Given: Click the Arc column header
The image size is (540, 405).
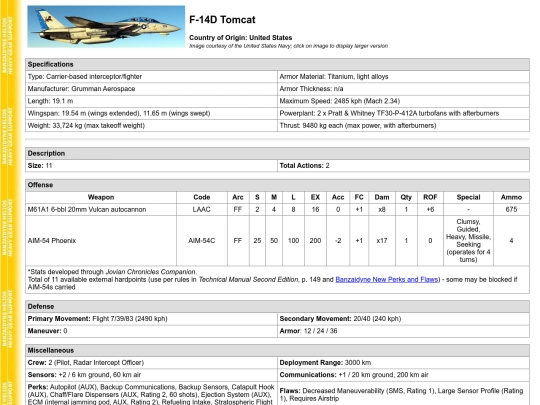Looking at the screenshot, I should (238, 197).
